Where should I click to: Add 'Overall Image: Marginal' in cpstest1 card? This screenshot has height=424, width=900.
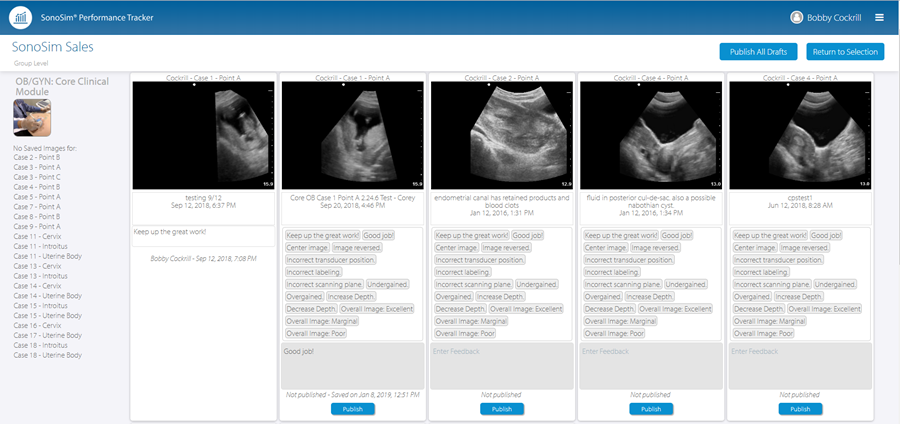tap(769, 321)
